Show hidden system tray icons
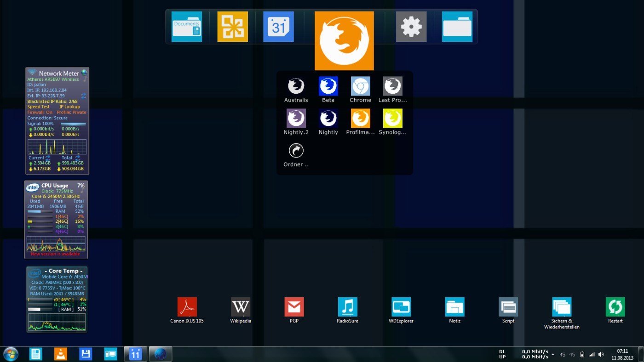 pyautogui.click(x=553, y=355)
